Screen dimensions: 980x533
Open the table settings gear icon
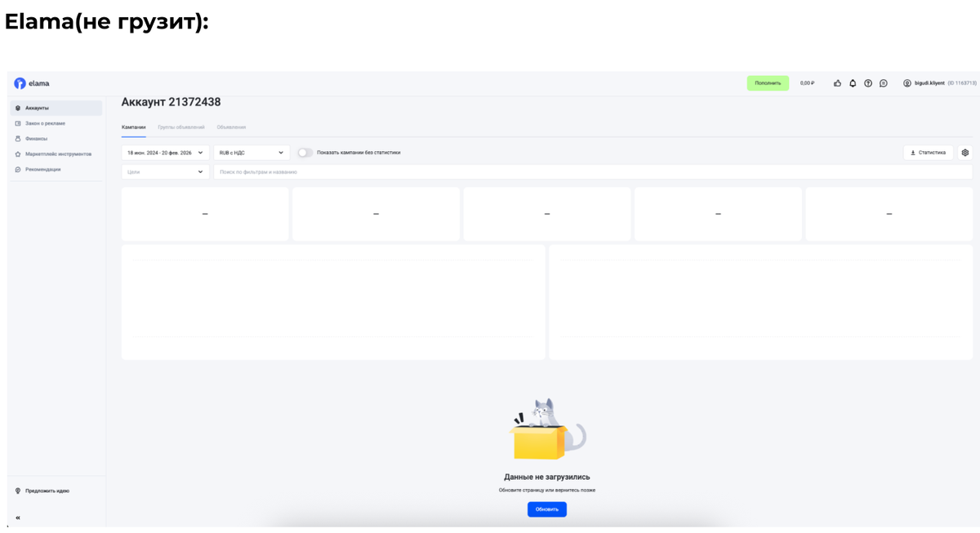point(965,153)
